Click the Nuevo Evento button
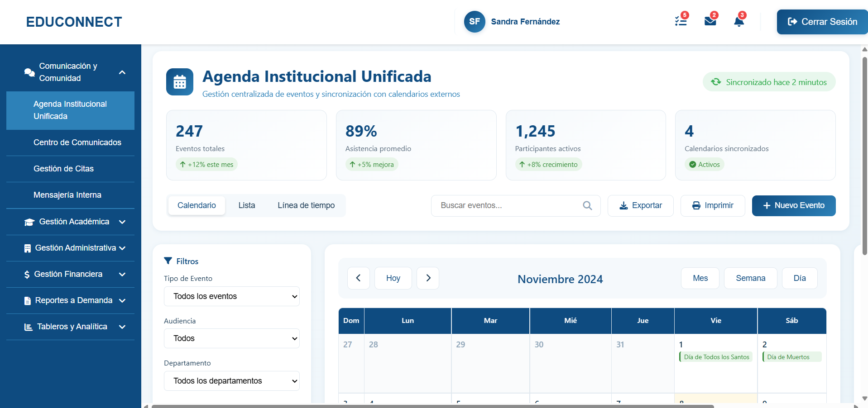The height and width of the screenshot is (408, 868). [793, 205]
